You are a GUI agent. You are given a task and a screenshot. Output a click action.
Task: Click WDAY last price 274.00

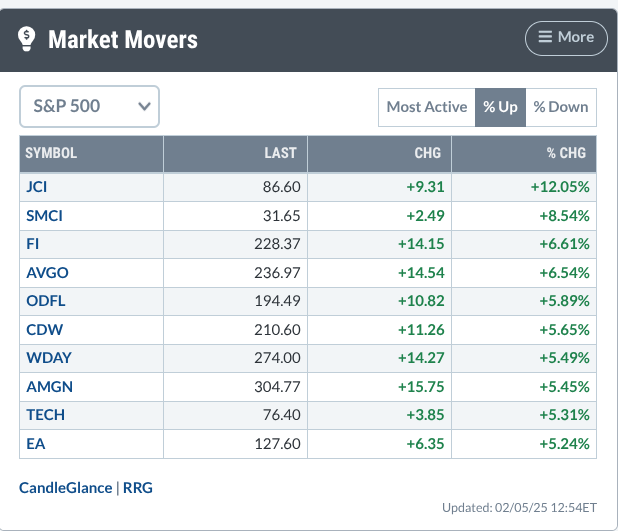click(x=277, y=358)
